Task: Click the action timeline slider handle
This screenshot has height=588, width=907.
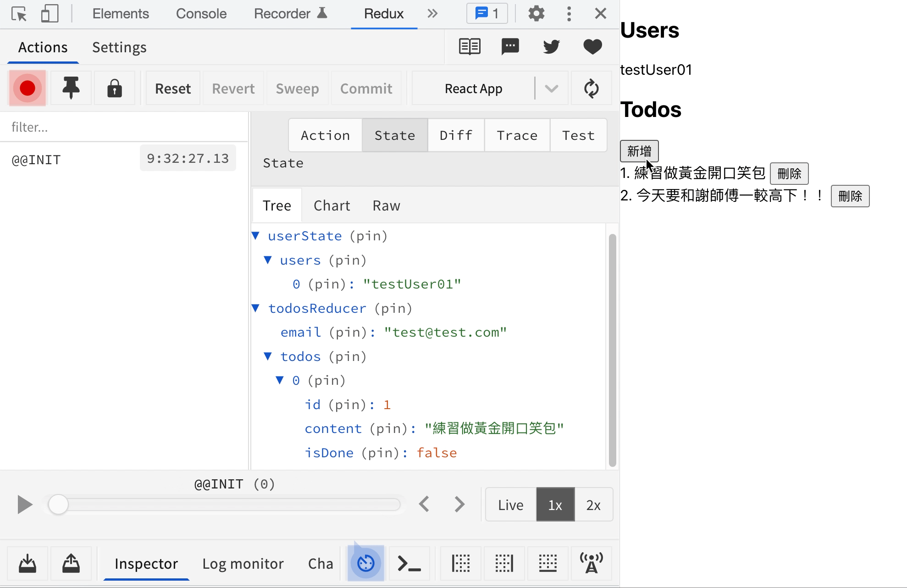Action: click(58, 505)
